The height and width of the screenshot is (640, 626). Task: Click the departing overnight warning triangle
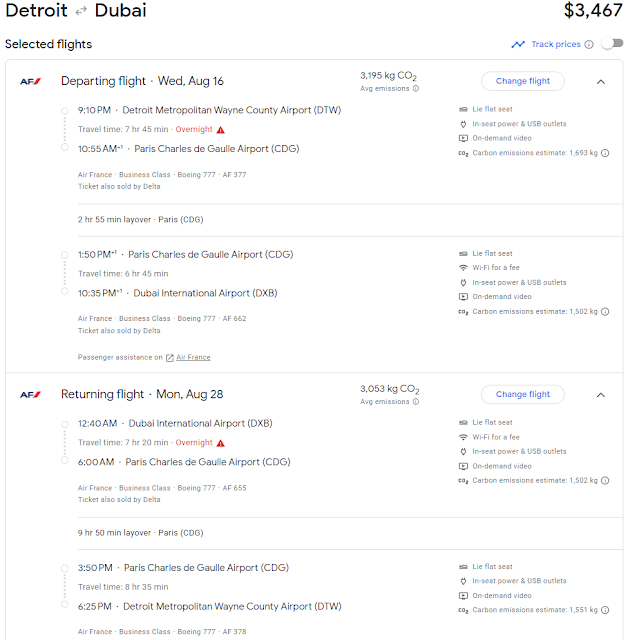pos(220,130)
